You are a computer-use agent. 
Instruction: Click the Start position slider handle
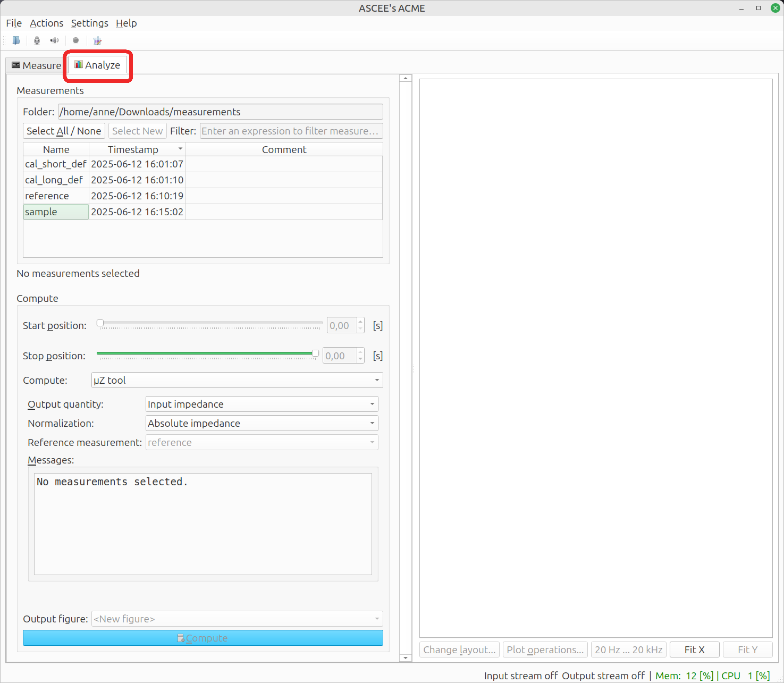[x=100, y=323]
